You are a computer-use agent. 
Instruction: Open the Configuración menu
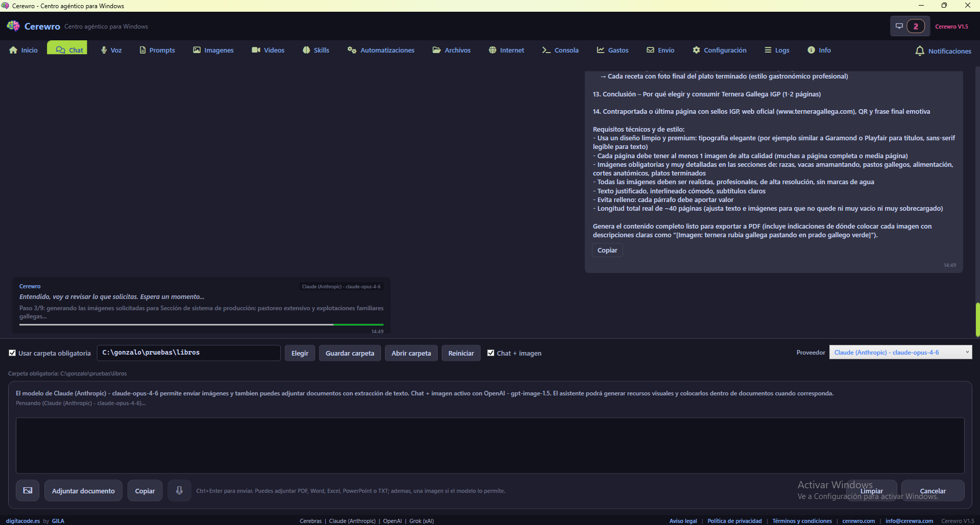pos(719,50)
